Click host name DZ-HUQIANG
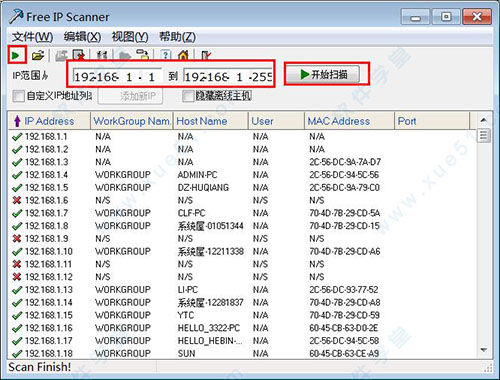Screen dimensions: 500x380 pyautogui.click(x=203, y=188)
